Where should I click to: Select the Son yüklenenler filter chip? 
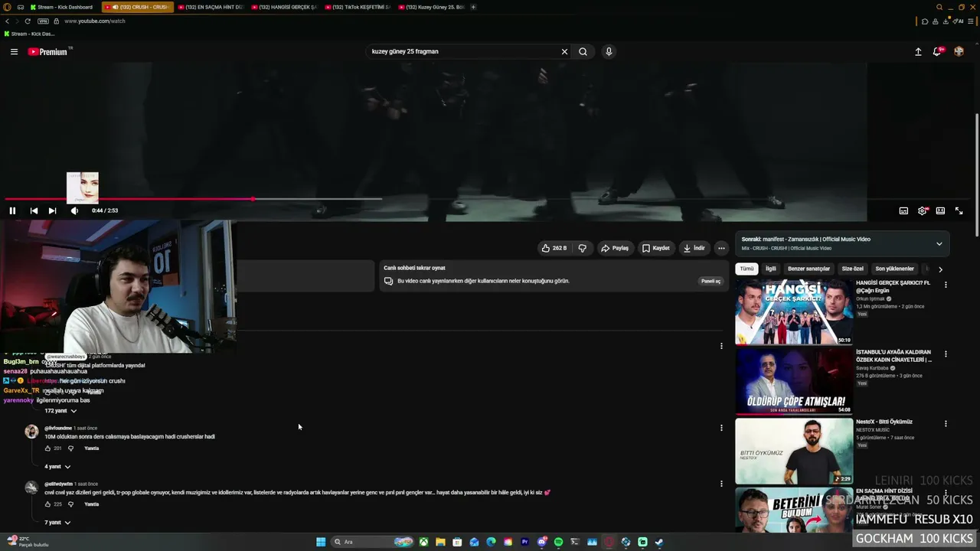[x=895, y=269]
